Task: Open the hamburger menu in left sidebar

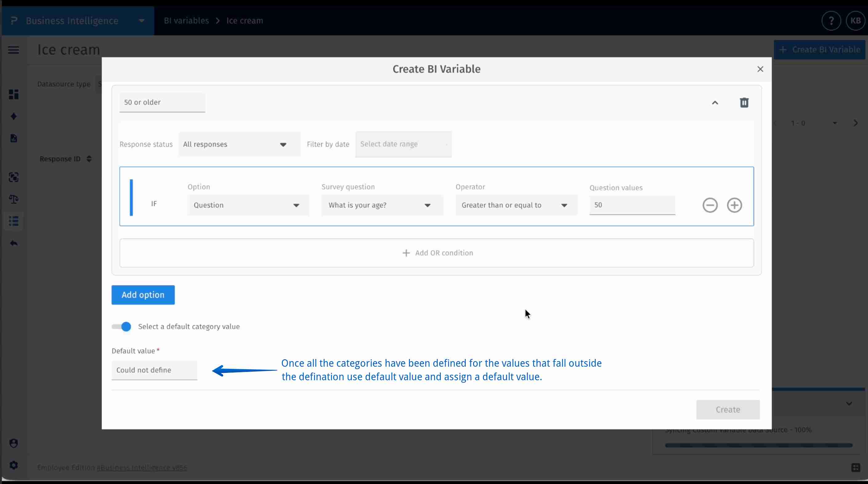Action: [x=14, y=50]
